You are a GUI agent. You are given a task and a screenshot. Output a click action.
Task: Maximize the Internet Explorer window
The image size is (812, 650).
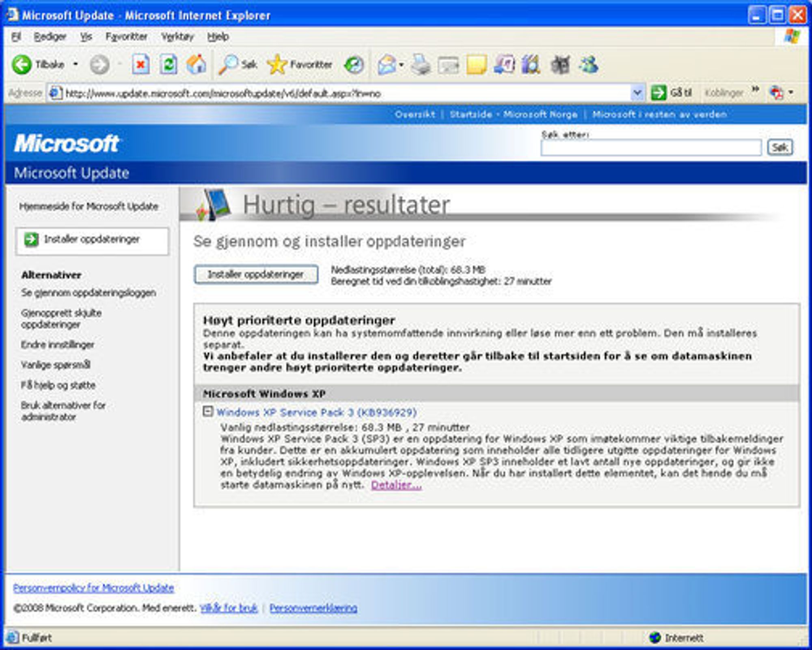click(x=777, y=15)
